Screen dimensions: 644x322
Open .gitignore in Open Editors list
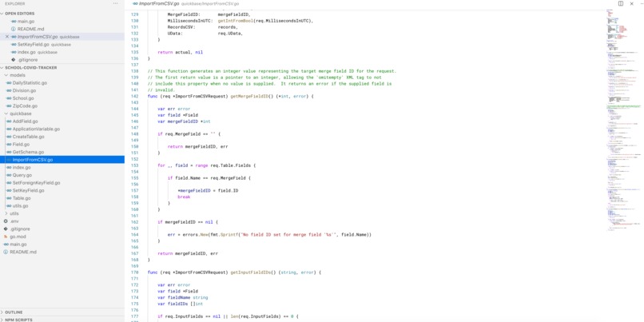(x=27, y=60)
